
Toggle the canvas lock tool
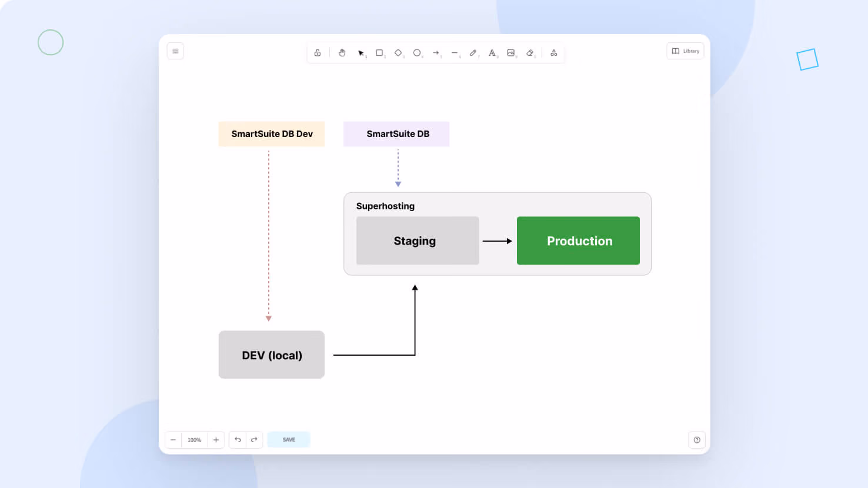click(x=318, y=53)
